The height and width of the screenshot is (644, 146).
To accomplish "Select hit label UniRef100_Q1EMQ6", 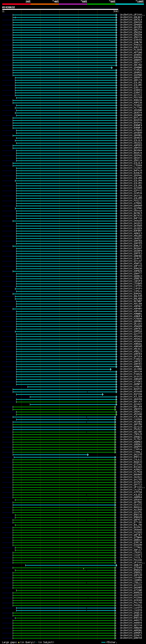I will pos(131,75).
